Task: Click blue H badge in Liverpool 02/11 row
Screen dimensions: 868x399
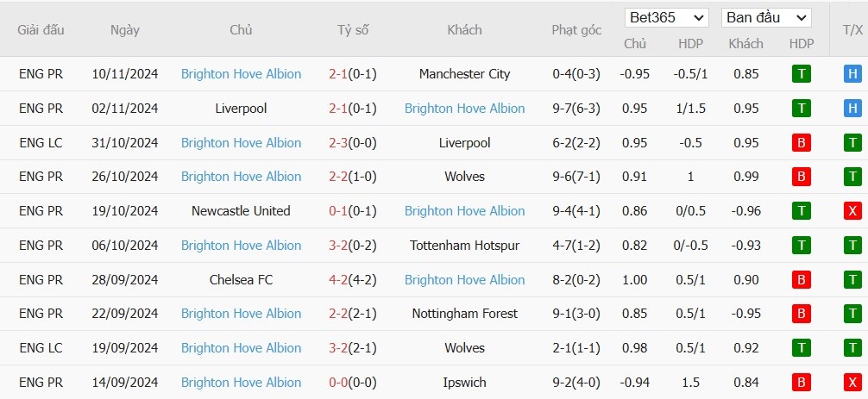Action: coord(852,109)
